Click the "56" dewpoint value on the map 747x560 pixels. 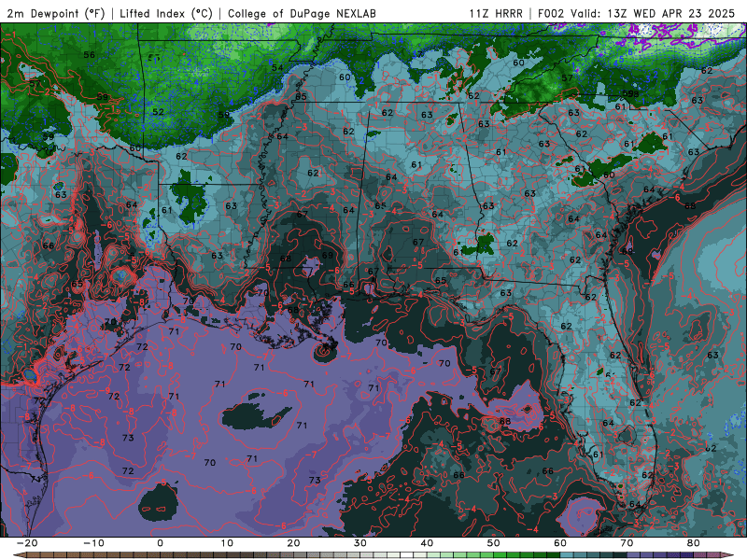[x=89, y=55]
